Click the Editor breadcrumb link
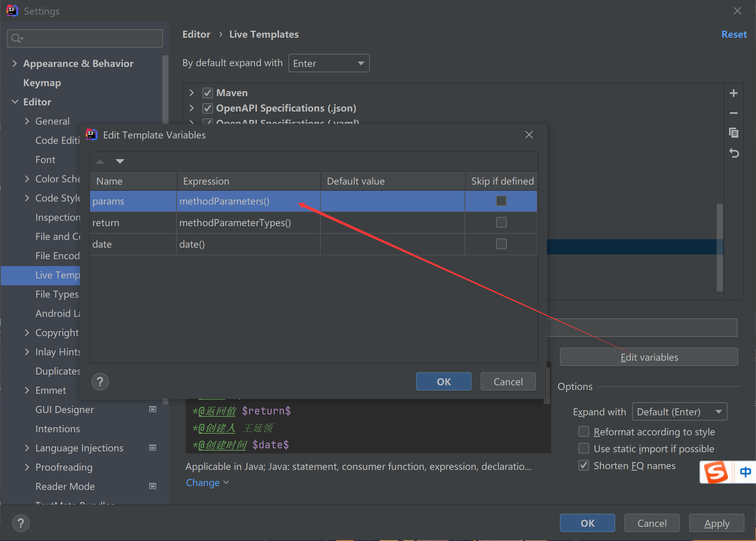 [x=196, y=34]
